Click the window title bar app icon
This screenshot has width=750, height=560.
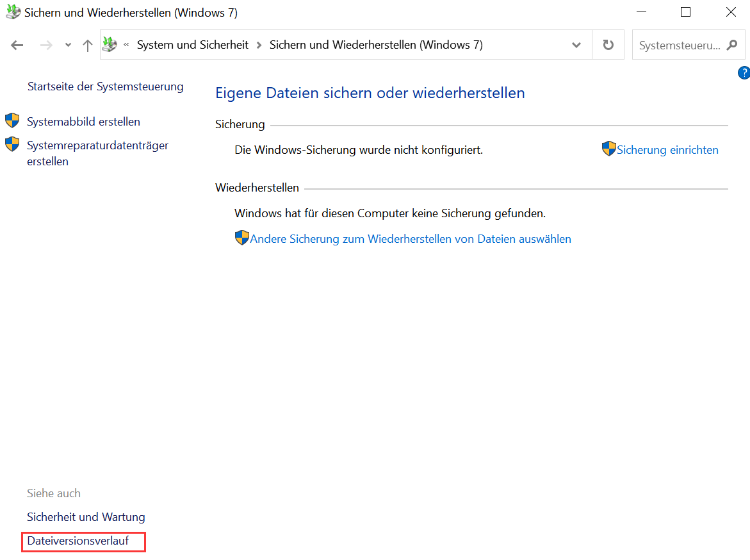click(x=13, y=12)
